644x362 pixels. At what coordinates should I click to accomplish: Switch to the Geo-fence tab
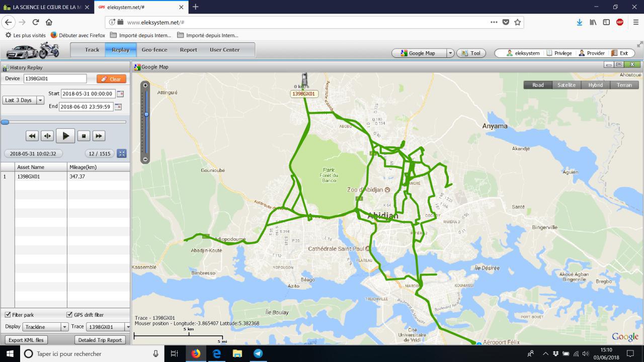pos(154,50)
